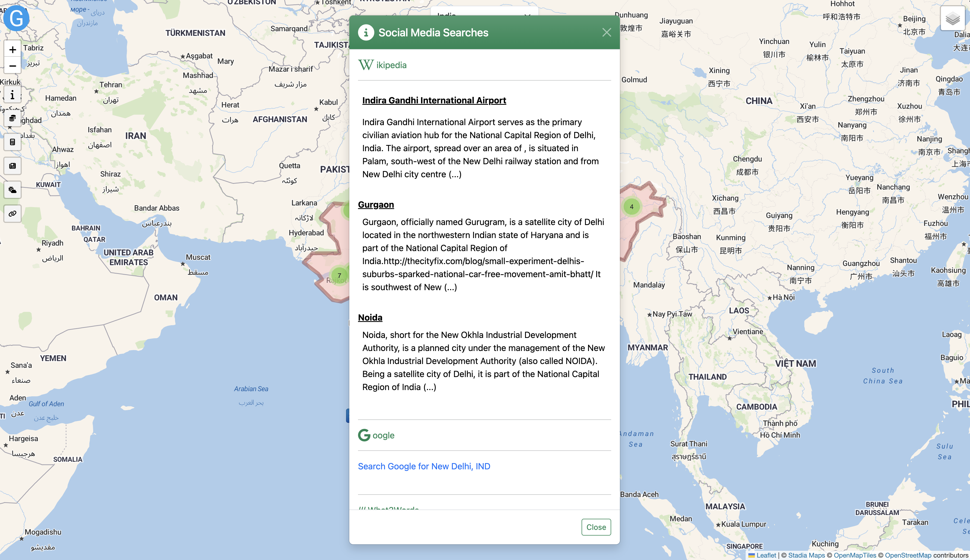Image resolution: width=970 pixels, height=560 pixels.
Task: Expand the India country dropdown
Action: click(484, 12)
